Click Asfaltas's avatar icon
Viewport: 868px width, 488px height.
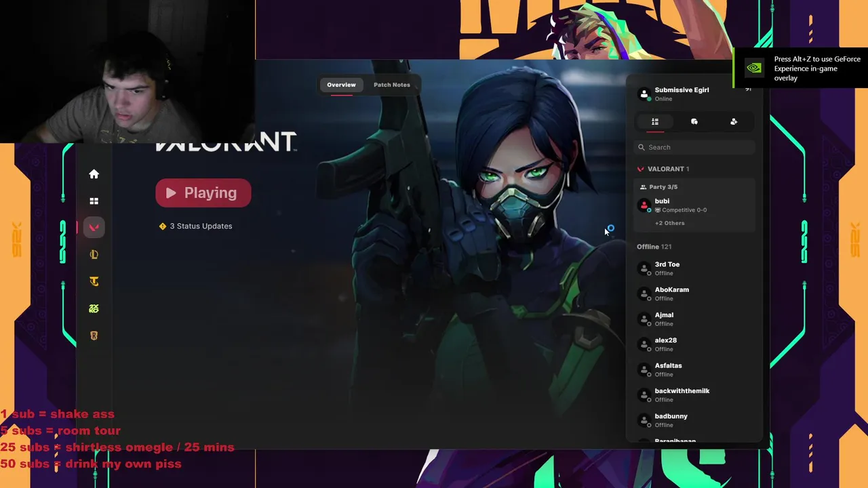(644, 369)
